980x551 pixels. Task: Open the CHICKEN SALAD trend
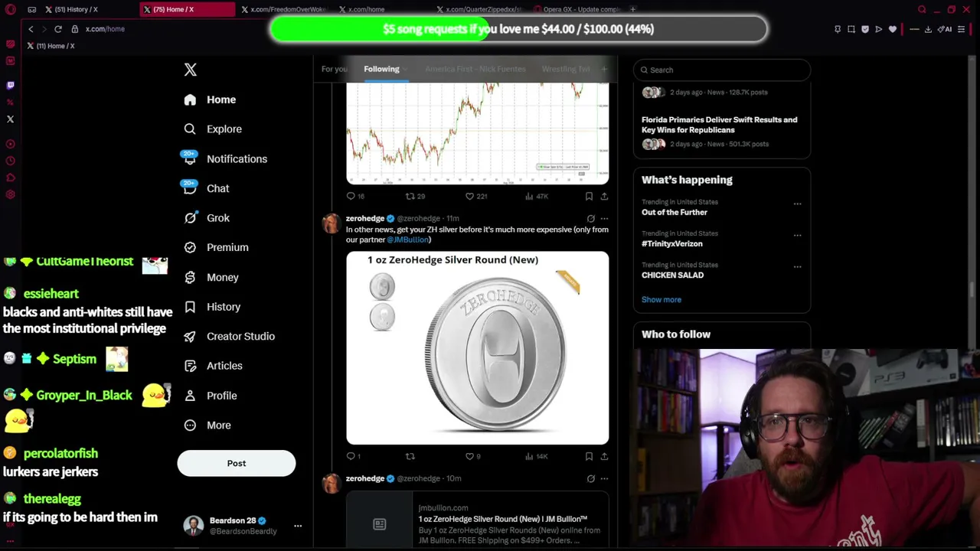[x=672, y=275]
